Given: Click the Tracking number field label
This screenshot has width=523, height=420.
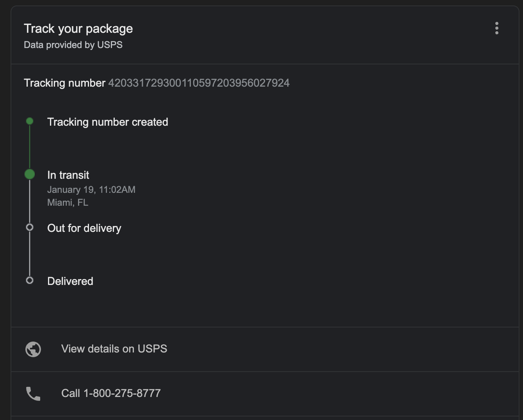Looking at the screenshot, I should pyautogui.click(x=65, y=83).
